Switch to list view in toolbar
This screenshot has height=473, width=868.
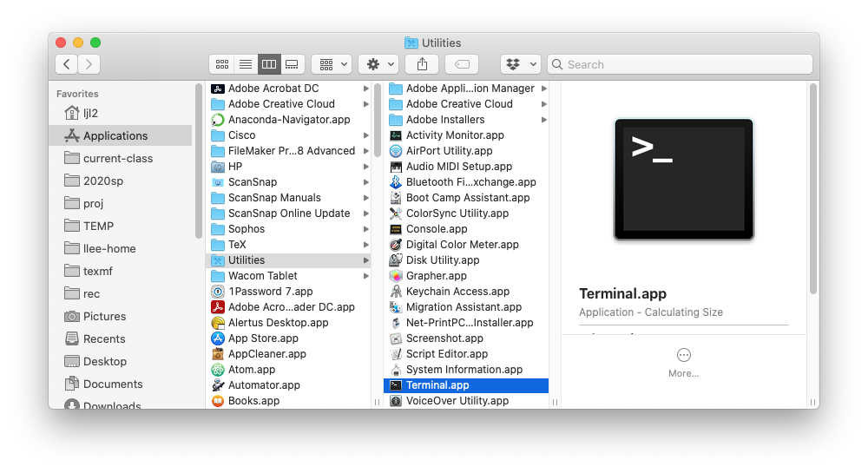246,64
